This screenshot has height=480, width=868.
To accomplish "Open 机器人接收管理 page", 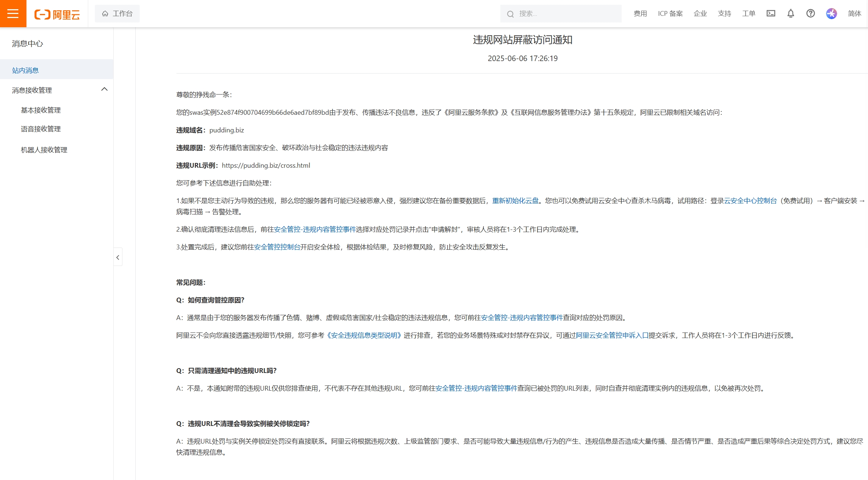I will [x=44, y=150].
